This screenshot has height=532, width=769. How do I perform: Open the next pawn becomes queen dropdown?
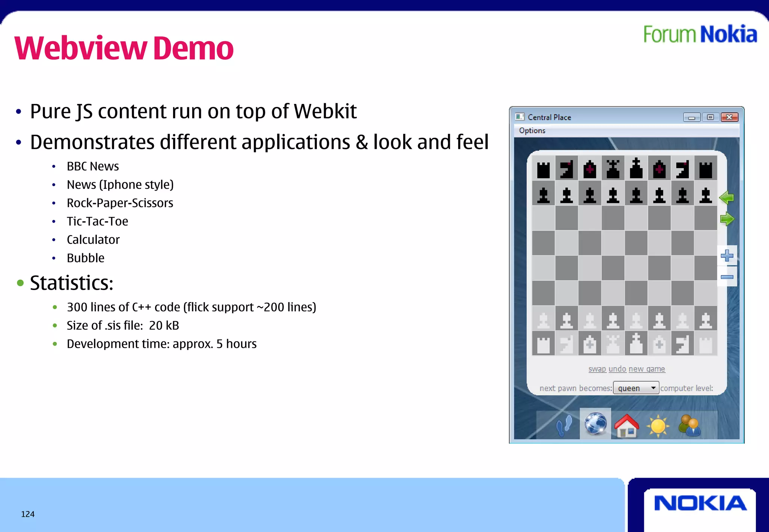click(x=636, y=388)
